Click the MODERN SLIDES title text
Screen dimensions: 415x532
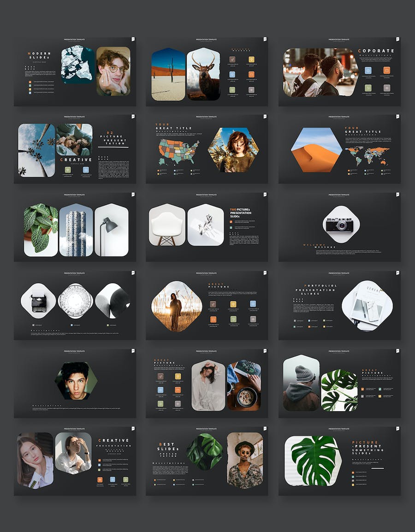39,55
